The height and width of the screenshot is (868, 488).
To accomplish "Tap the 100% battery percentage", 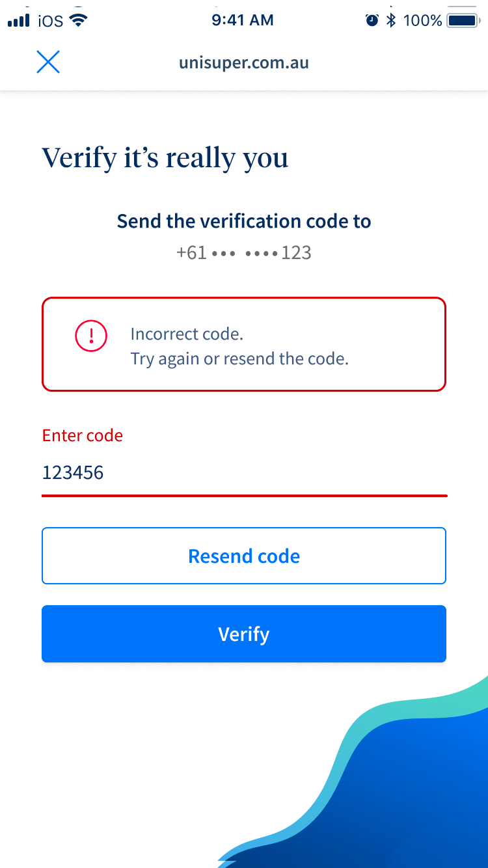I will 422,20.
